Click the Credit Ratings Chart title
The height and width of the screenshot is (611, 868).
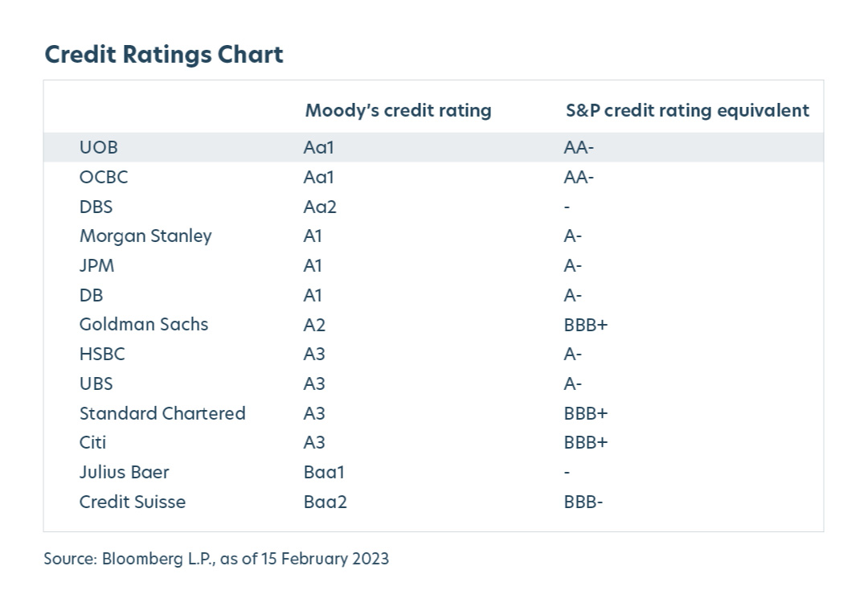pos(164,55)
